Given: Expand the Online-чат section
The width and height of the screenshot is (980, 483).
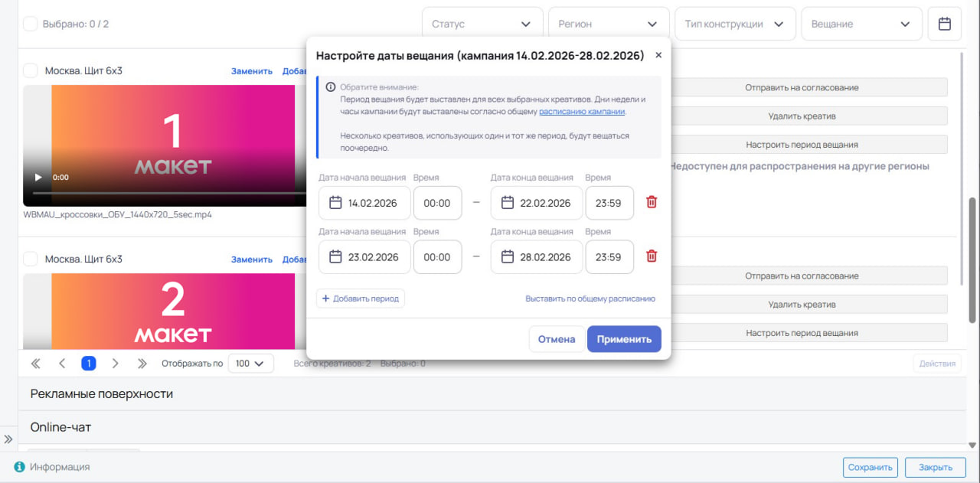Looking at the screenshot, I should tap(61, 427).
